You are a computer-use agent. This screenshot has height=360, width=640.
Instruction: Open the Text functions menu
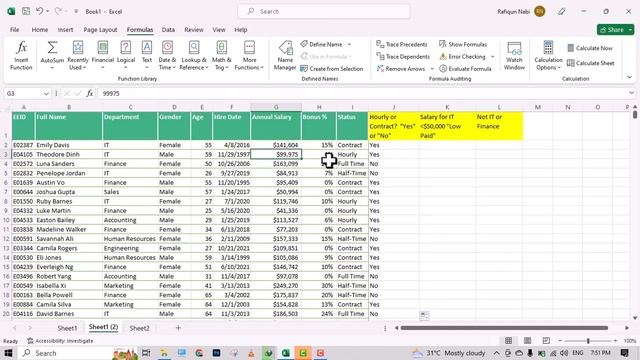pyautogui.click(x=147, y=56)
